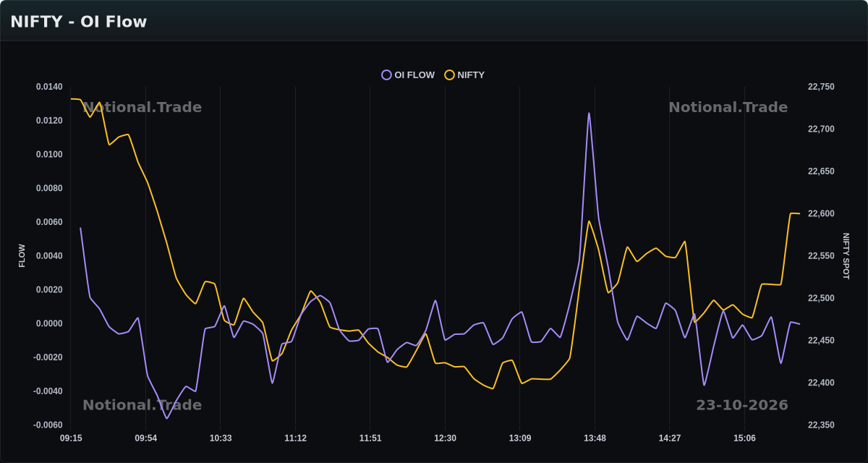
Task: Click the 0.0040 flow axis value
Action: pos(49,256)
